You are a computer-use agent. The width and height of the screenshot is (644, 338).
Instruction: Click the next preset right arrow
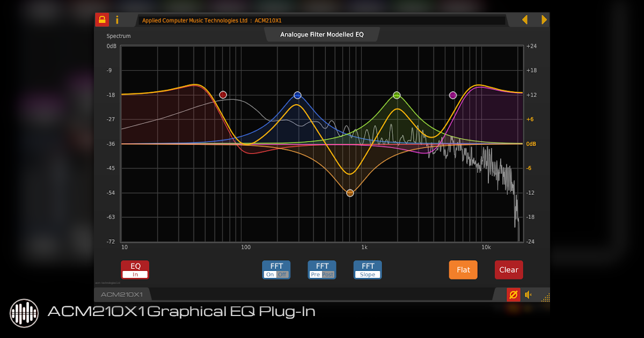click(544, 20)
